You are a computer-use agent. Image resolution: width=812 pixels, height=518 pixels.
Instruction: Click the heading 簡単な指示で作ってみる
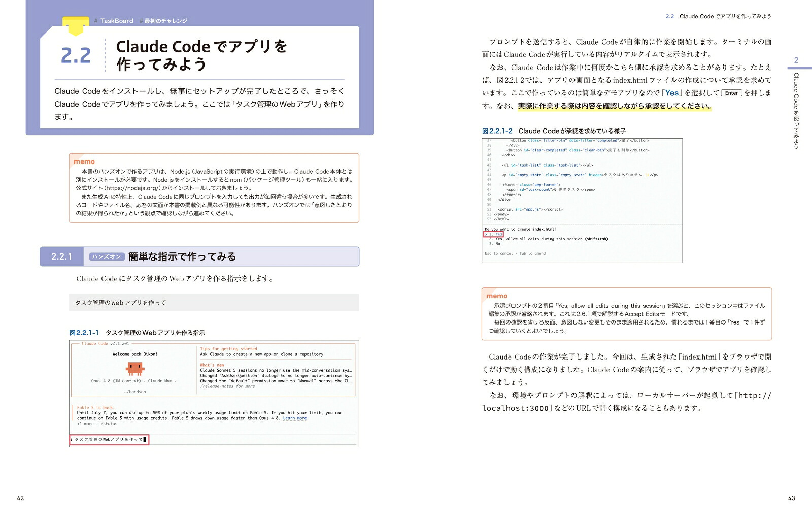point(182,256)
